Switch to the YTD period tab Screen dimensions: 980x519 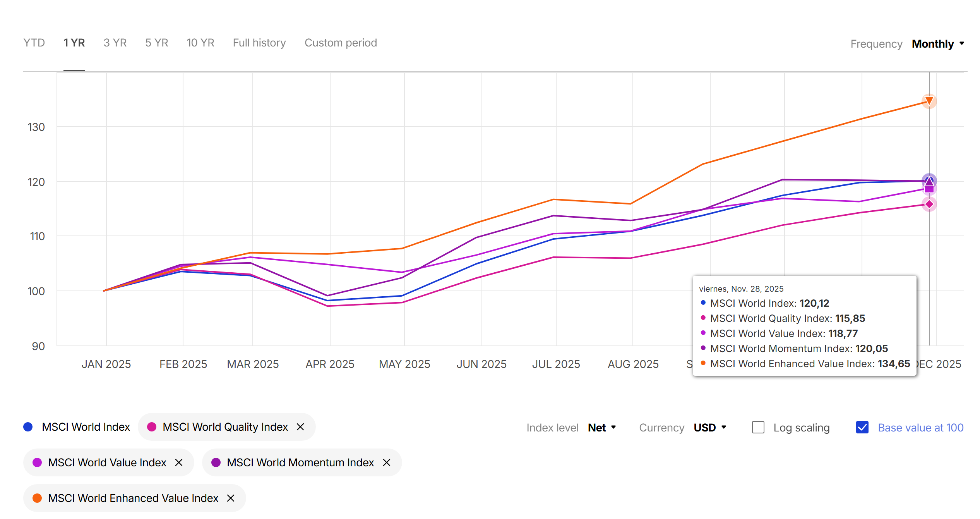[34, 43]
